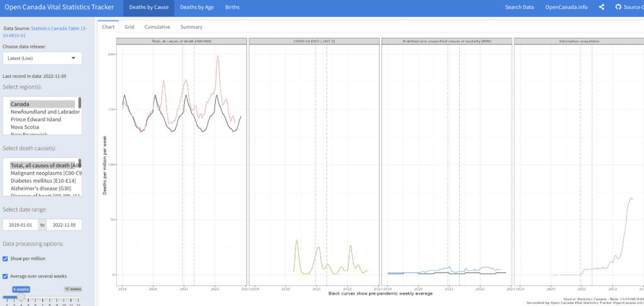Open the GitHub source code icon

point(619,7)
